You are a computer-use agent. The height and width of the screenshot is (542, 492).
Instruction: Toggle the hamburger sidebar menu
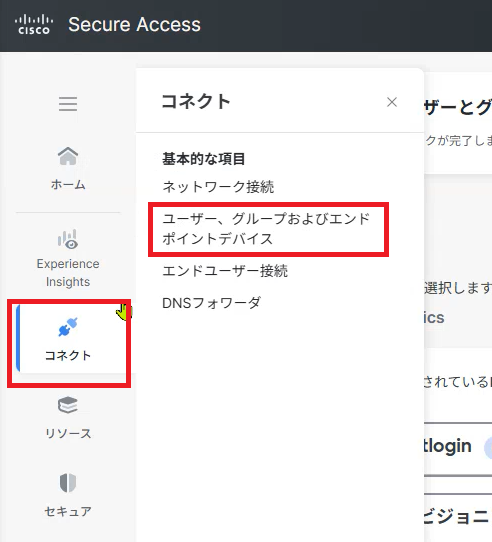point(68,104)
